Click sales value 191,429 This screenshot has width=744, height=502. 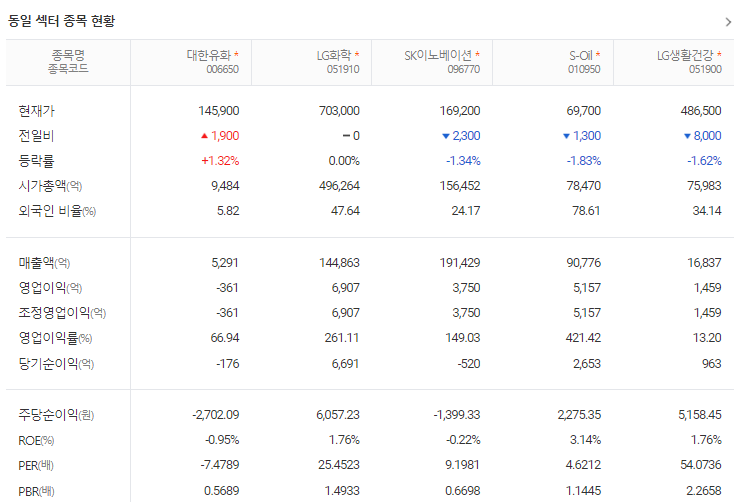pyautogui.click(x=460, y=262)
